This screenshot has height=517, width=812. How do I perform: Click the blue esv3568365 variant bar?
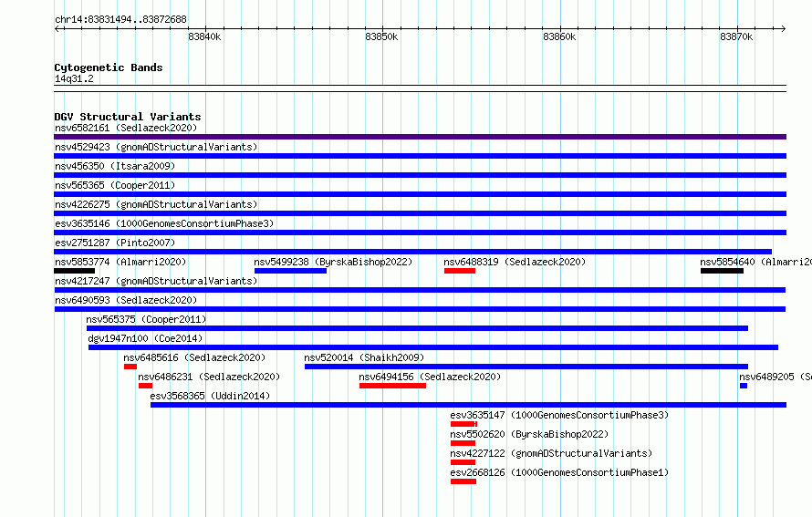[x=469, y=405]
